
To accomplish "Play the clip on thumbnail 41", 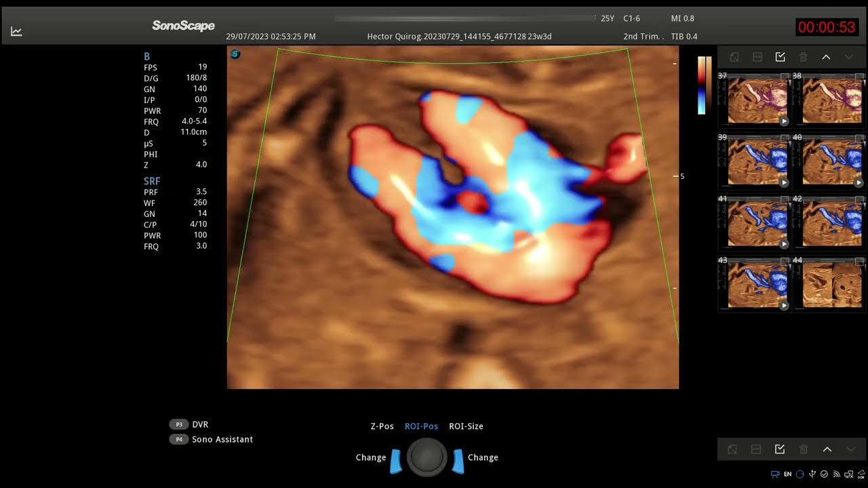I will [x=784, y=244].
